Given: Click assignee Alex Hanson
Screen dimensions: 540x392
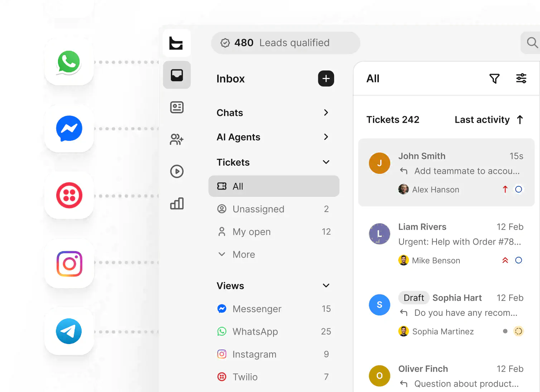Looking at the screenshot, I should point(429,190).
